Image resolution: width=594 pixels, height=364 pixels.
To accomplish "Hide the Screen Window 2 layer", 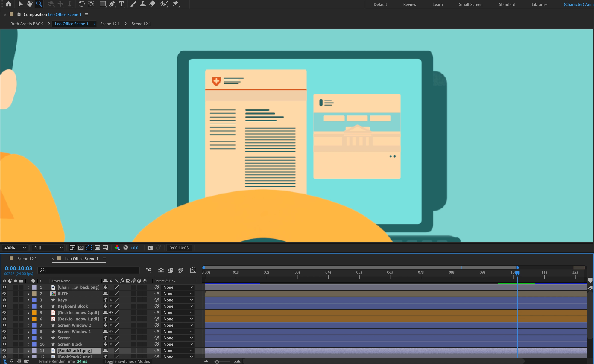I will click(4, 325).
